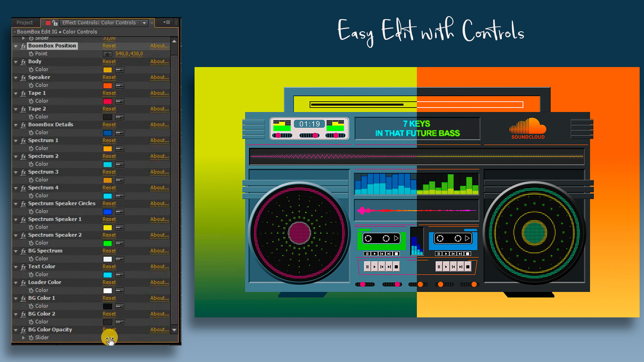Screen dimensions: 644x362
Task: Reset the Text Color effect
Action: (109, 266)
